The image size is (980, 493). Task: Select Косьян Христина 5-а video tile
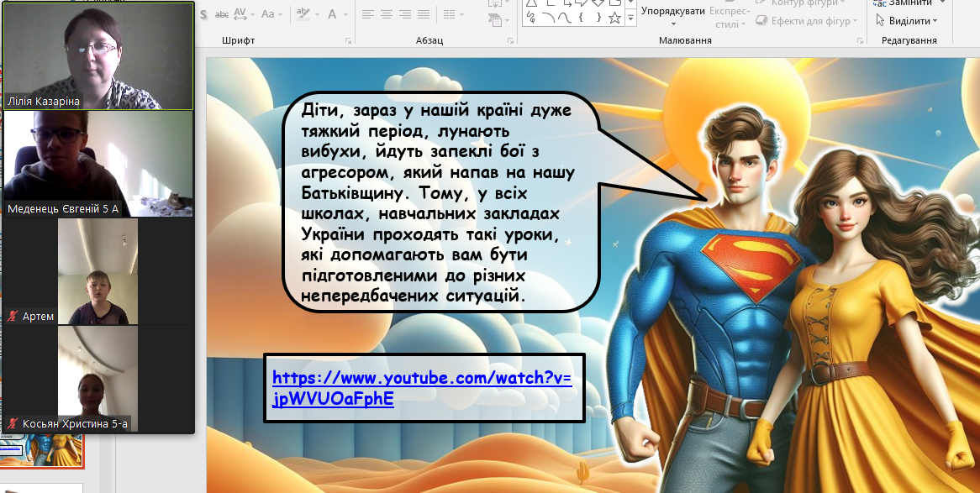tap(98, 380)
